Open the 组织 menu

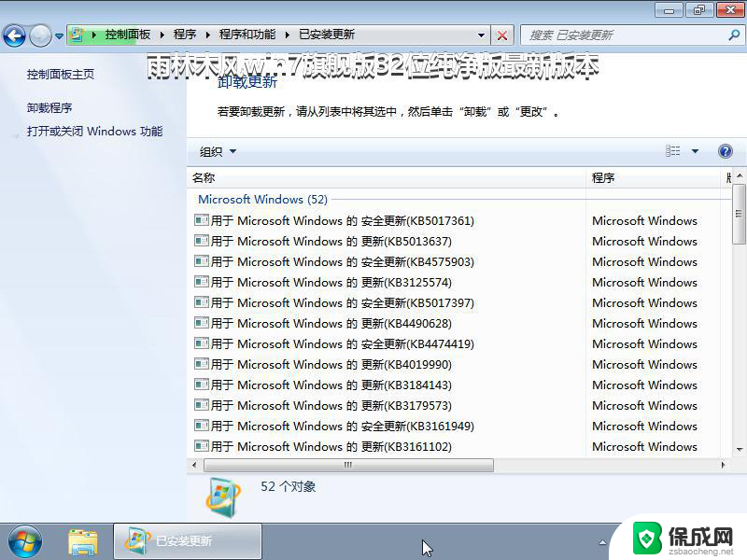tap(218, 152)
